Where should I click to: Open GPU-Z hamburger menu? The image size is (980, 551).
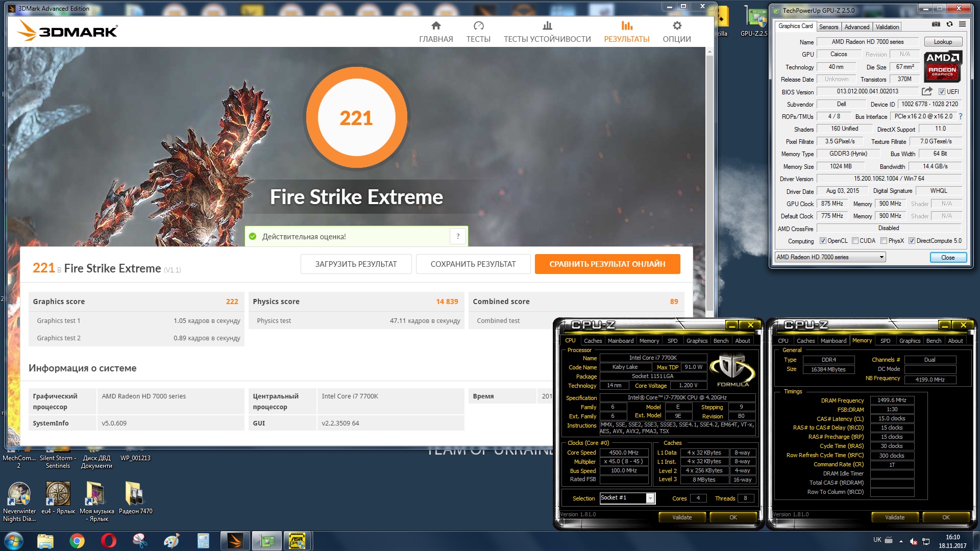[x=962, y=24]
